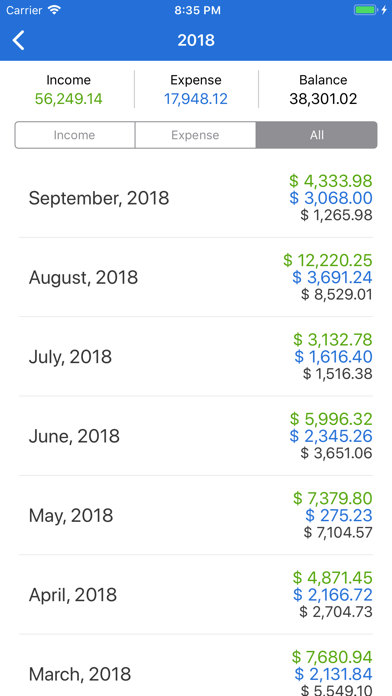
Task: Tap the Balance total 38,301.02
Action: pos(323,99)
